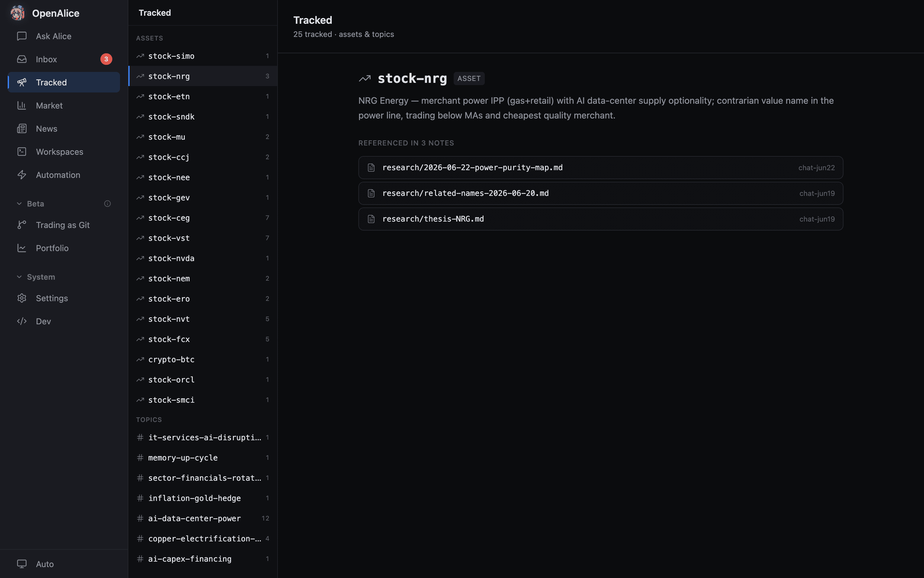Click chat-jun22 label on first note
This screenshot has width=924, height=578.
pyautogui.click(x=816, y=168)
